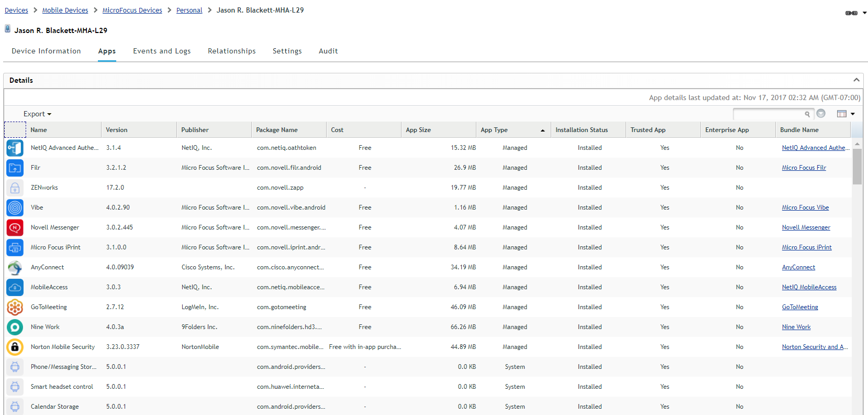Click the Phone/Messaging Storage android icon
Image resolution: width=868 pixels, height=415 pixels.
click(x=15, y=367)
